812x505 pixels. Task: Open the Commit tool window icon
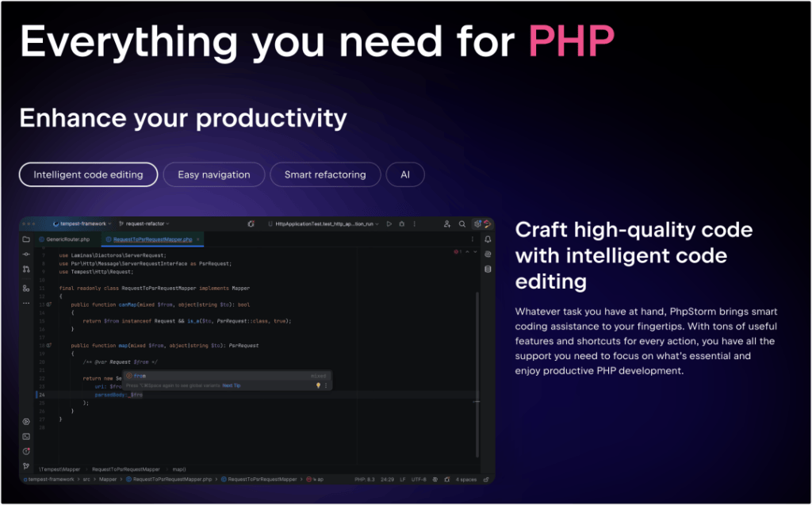tap(26, 254)
